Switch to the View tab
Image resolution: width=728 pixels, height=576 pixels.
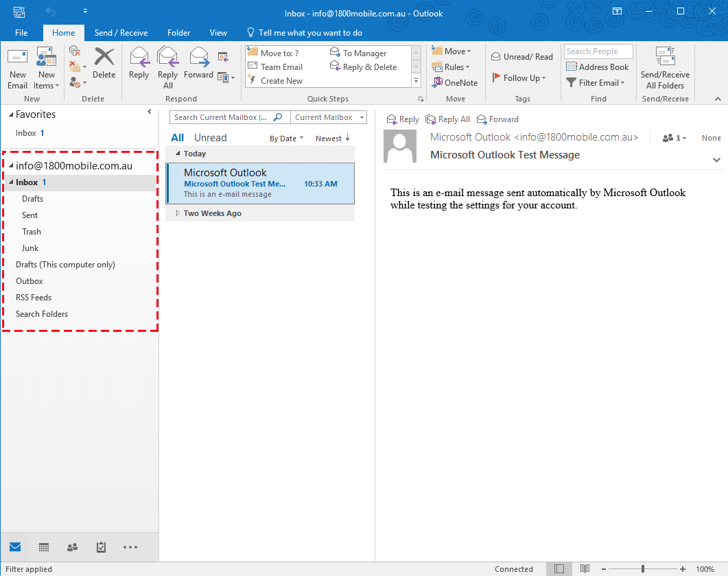[218, 33]
